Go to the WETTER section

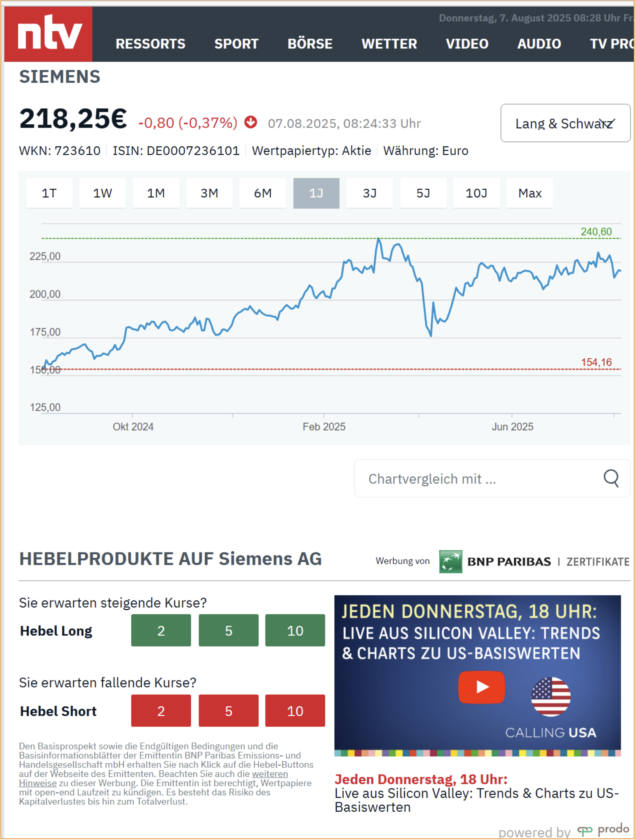389,44
